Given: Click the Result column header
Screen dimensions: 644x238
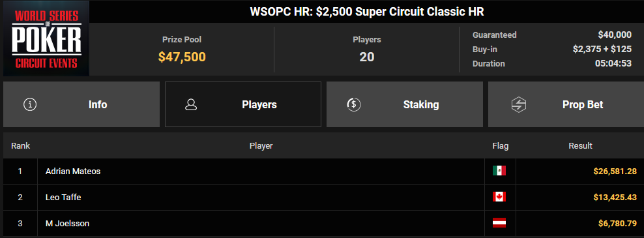Looking at the screenshot, I should (580, 146).
